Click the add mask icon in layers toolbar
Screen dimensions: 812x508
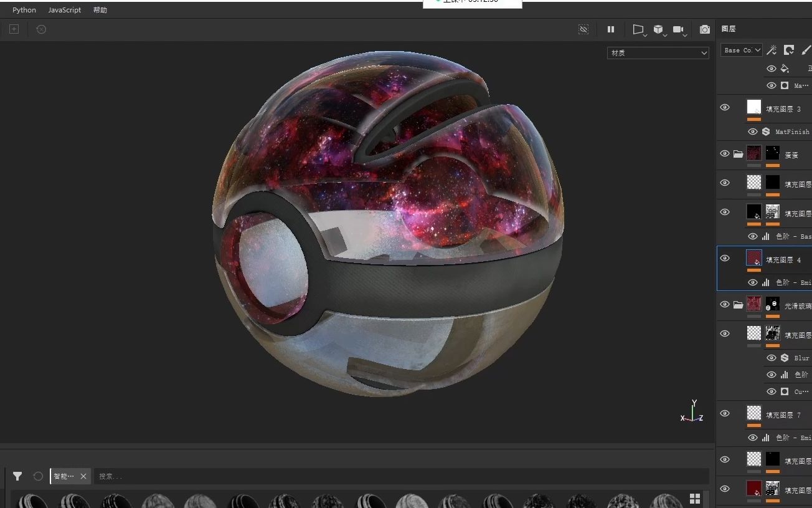click(789, 50)
